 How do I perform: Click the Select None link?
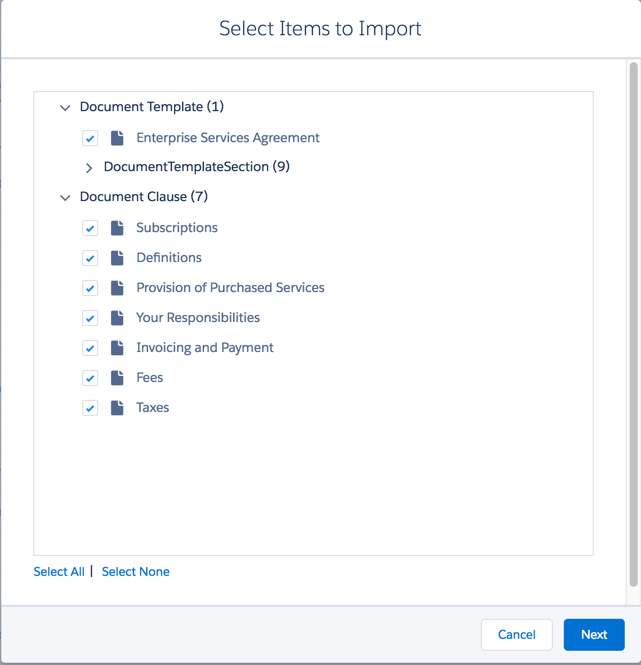click(x=136, y=572)
